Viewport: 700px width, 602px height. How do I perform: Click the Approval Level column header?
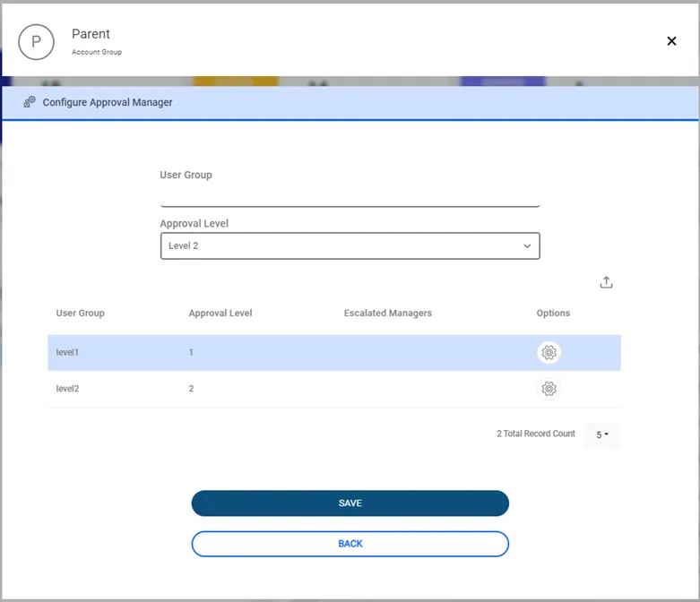(x=220, y=314)
